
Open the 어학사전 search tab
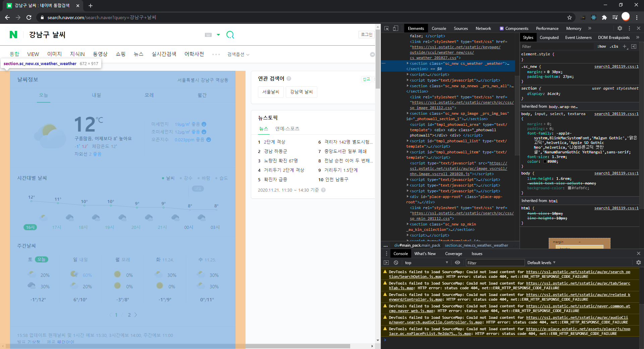pos(194,54)
